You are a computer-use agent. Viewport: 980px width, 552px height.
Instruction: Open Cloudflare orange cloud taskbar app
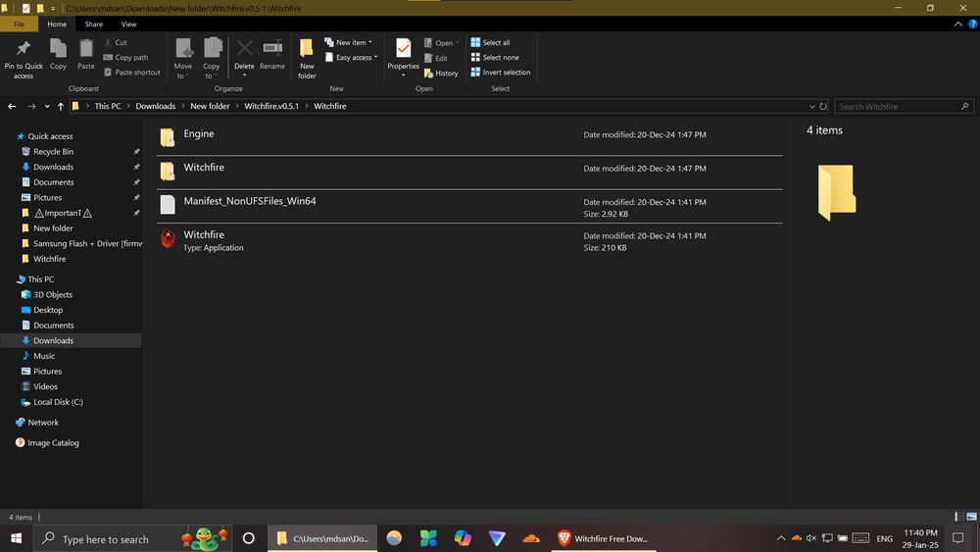click(x=531, y=538)
